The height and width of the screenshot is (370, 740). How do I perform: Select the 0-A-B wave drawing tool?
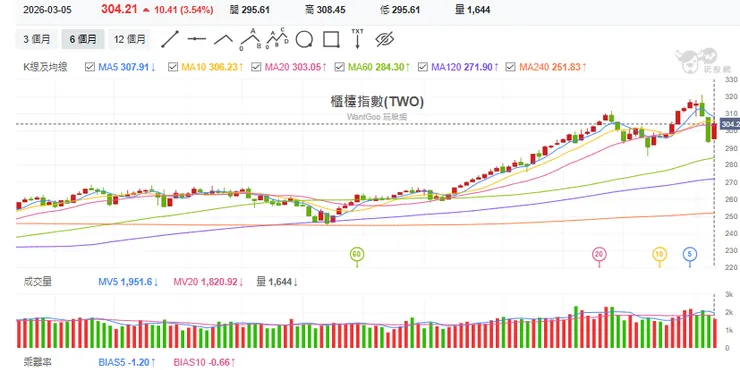[250, 39]
